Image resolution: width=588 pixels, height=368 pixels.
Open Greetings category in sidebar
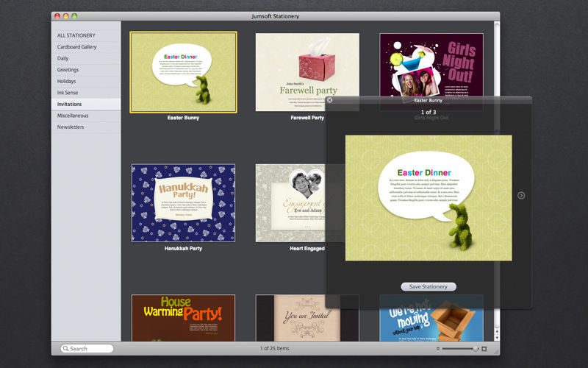pos(86,70)
